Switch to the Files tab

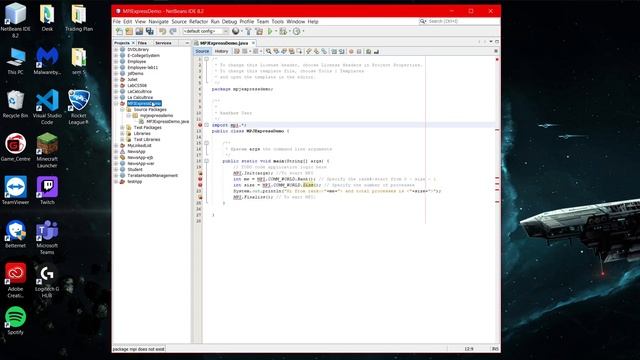coord(142,43)
